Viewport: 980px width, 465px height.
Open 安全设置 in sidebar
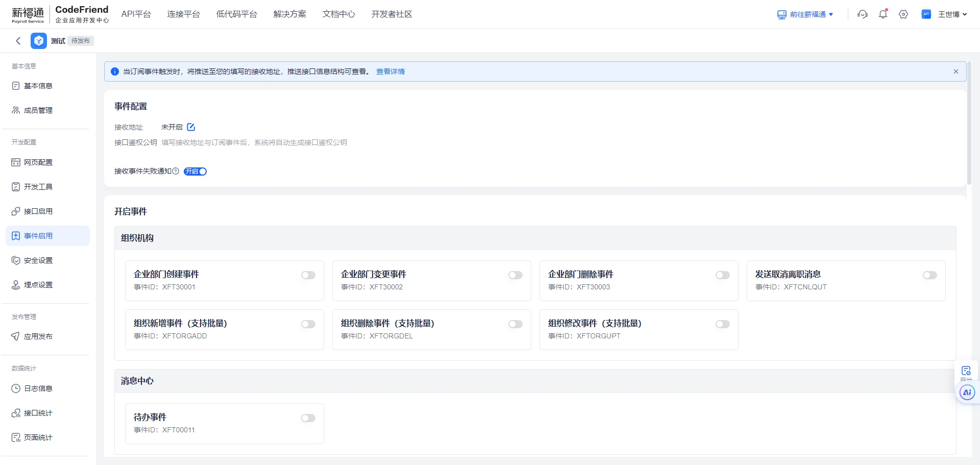tap(47, 260)
